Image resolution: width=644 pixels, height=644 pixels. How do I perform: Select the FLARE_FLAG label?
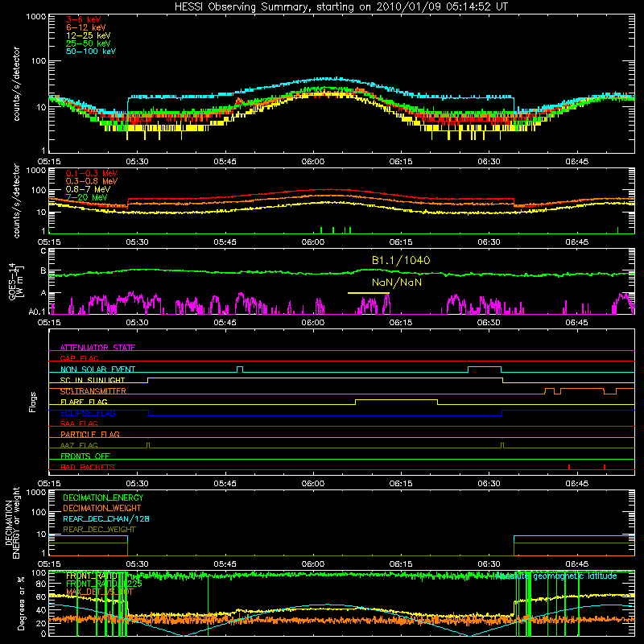pyautogui.click(x=84, y=402)
